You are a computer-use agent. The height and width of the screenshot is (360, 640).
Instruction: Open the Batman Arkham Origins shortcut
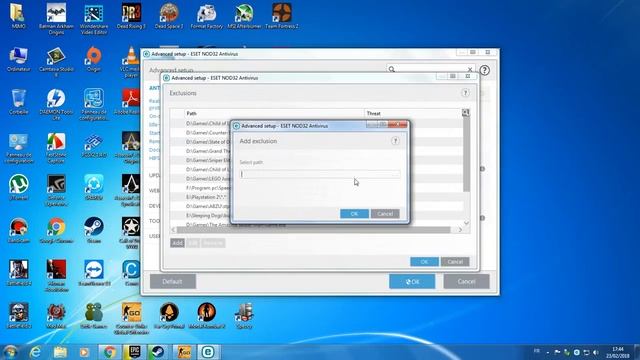[56, 18]
